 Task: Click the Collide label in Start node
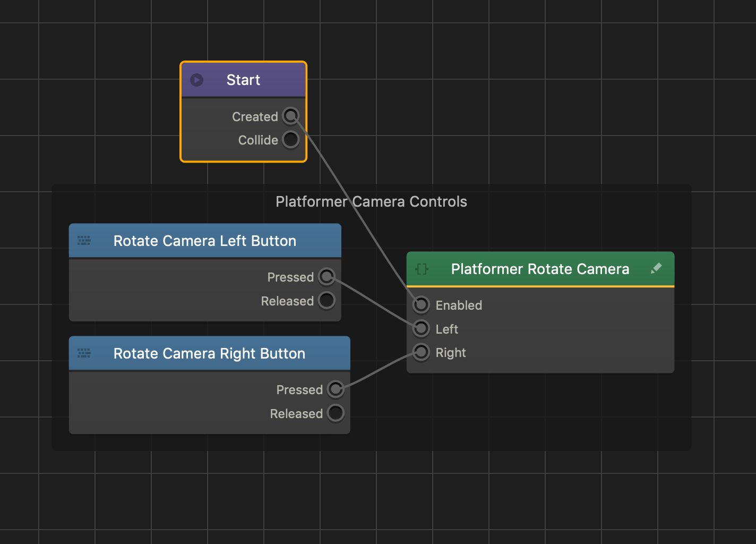pyautogui.click(x=258, y=140)
